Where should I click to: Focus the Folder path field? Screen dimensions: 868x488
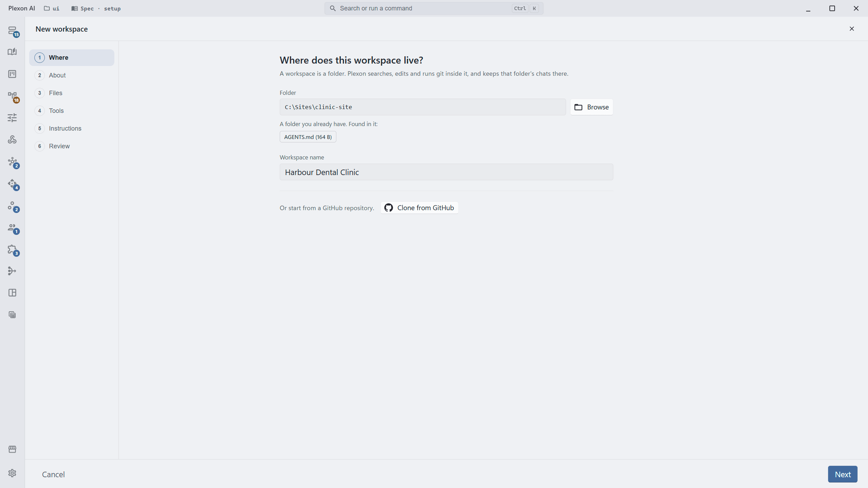[x=423, y=107]
